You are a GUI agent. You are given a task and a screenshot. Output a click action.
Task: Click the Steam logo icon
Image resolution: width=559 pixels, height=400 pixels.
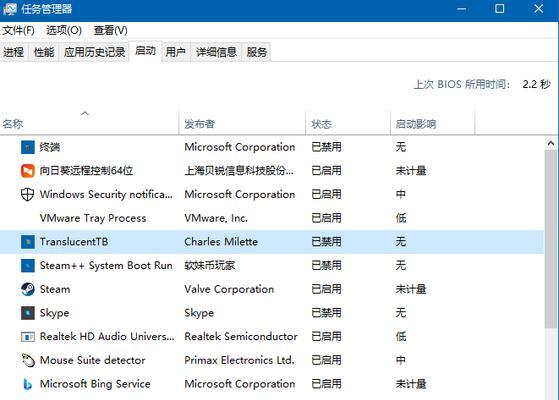tap(28, 289)
